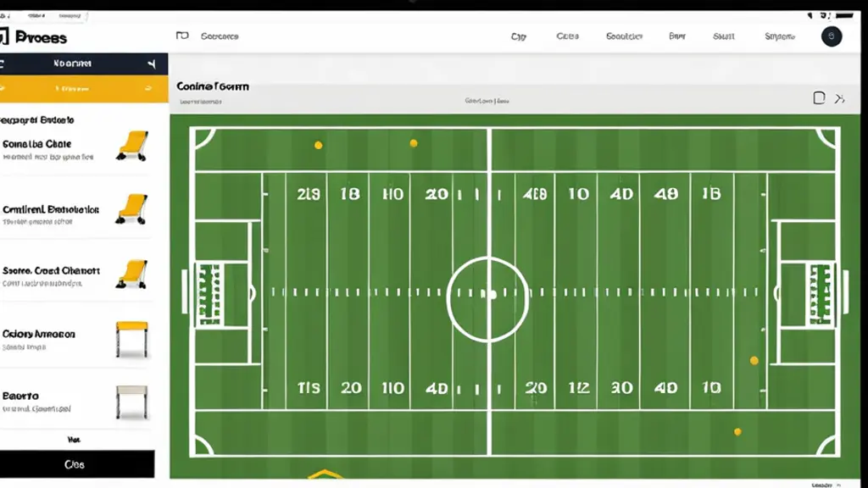Click the small subtitle text centered above the field
Viewport: 868px width, 488px height.
487,101
